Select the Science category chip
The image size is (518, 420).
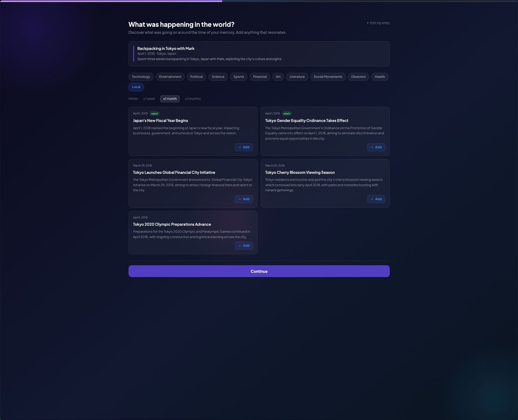point(218,77)
